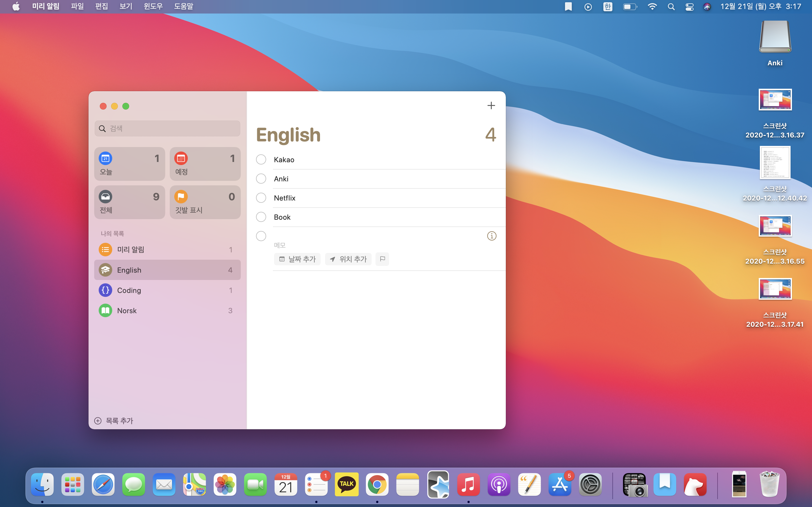Mark the Anki reminder as complete
812x507 pixels.
tap(261, 179)
